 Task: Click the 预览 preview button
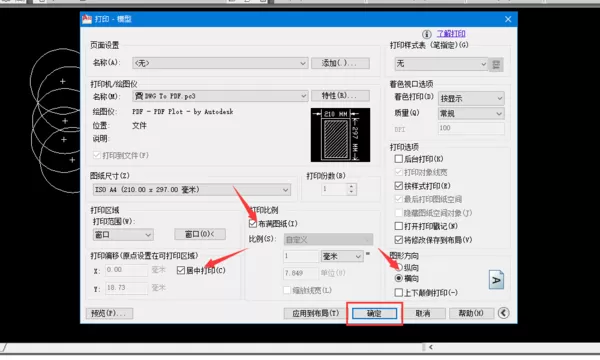click(x=109, y=313)
